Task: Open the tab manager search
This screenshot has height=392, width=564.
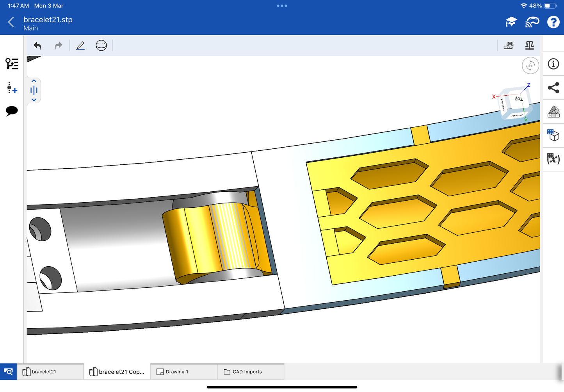Action: coord(8,372)
